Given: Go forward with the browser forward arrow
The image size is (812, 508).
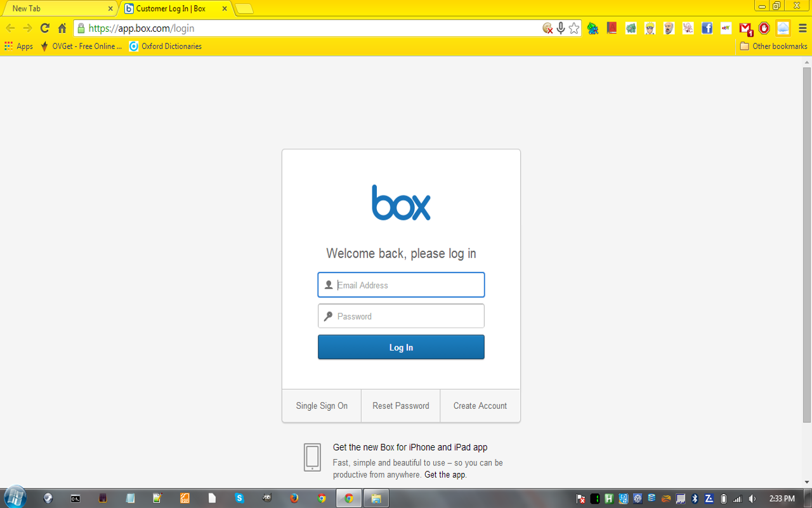Looking at the screenshot, I should click(27, 28).
